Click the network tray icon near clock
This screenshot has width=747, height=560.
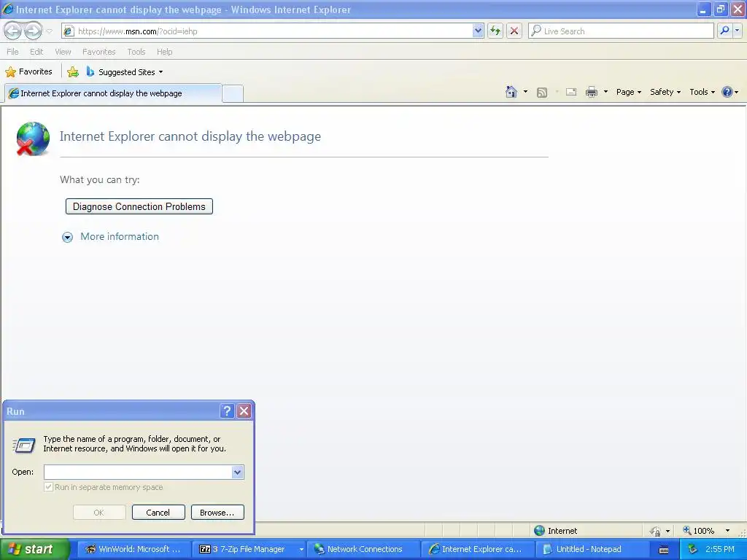693,549
